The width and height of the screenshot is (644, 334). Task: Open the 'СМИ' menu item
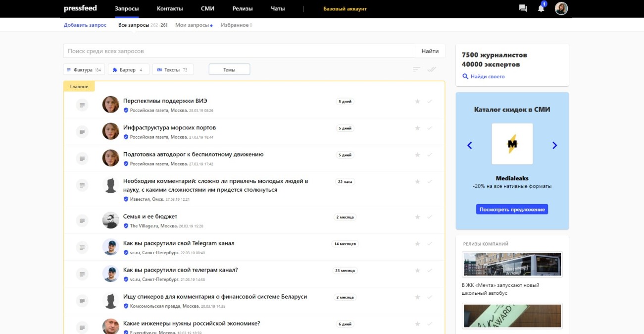(207, 8)
